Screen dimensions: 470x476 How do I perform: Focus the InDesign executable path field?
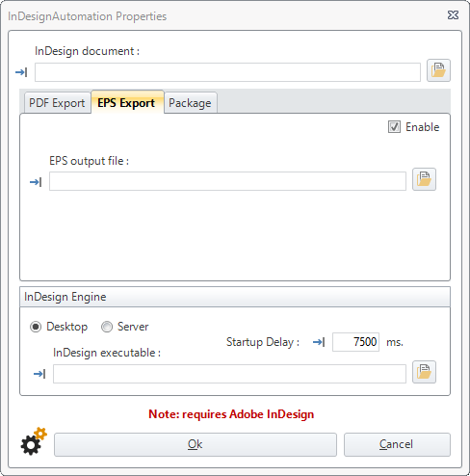(229, 374)
